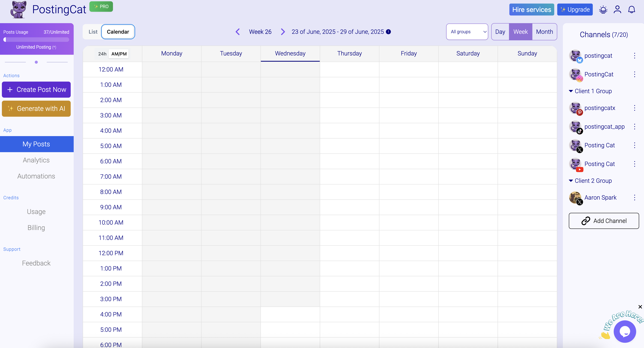Collapse the Client 2 Group
Image resolution: width=644 pixels, height=348 pixels.
[x=571, y=181]
